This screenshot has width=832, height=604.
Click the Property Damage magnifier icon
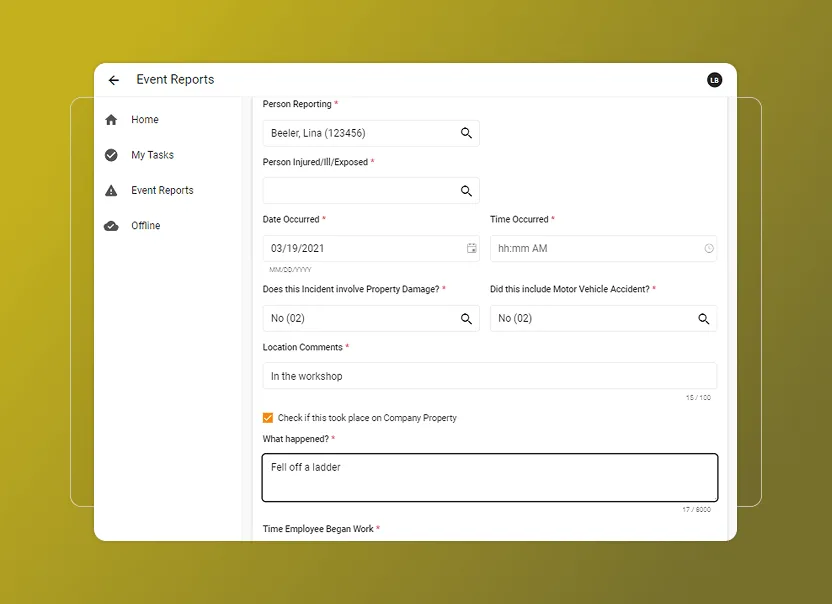tap(466, 318)
